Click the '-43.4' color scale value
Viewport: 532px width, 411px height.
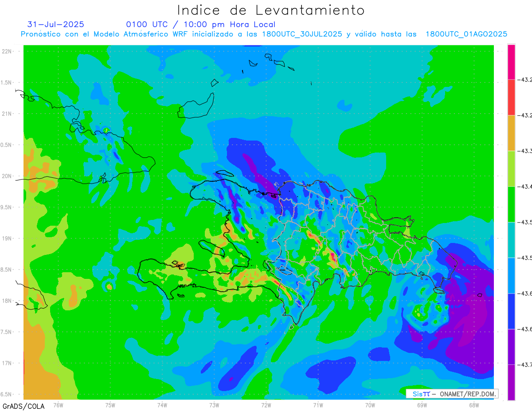tap(525, 187)
